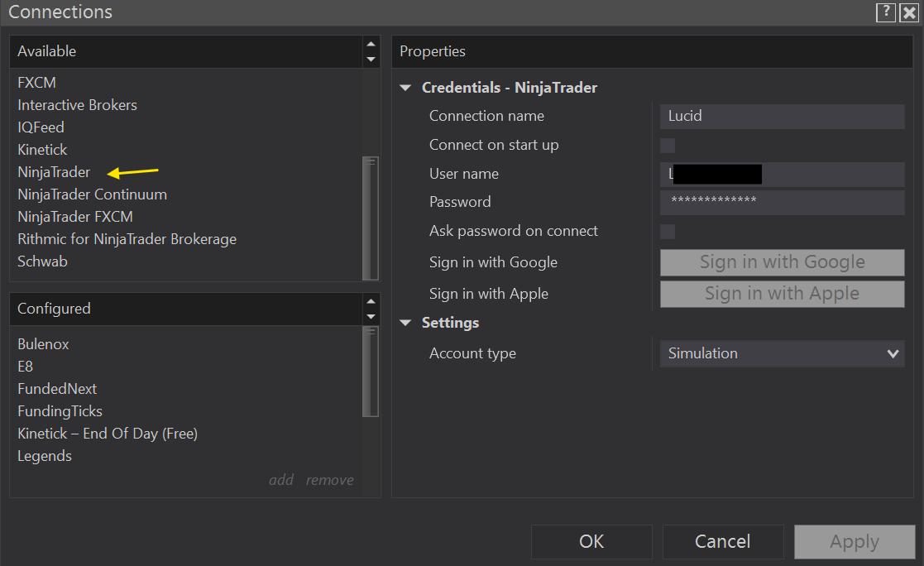Image resolution: width=924 pixels, height=566 pixels.
Task: Click the Sign in with Apple button
Action: (782, 294)
